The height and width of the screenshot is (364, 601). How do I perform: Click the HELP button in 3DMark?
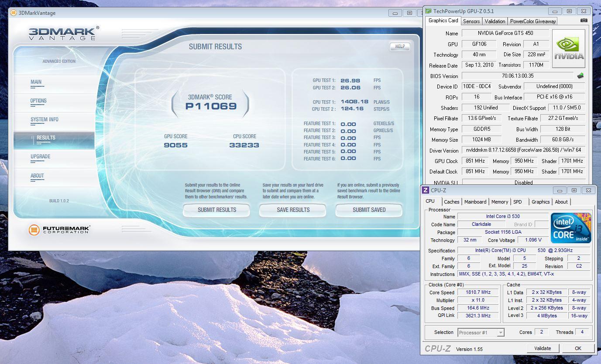click(x=400, y=46)
